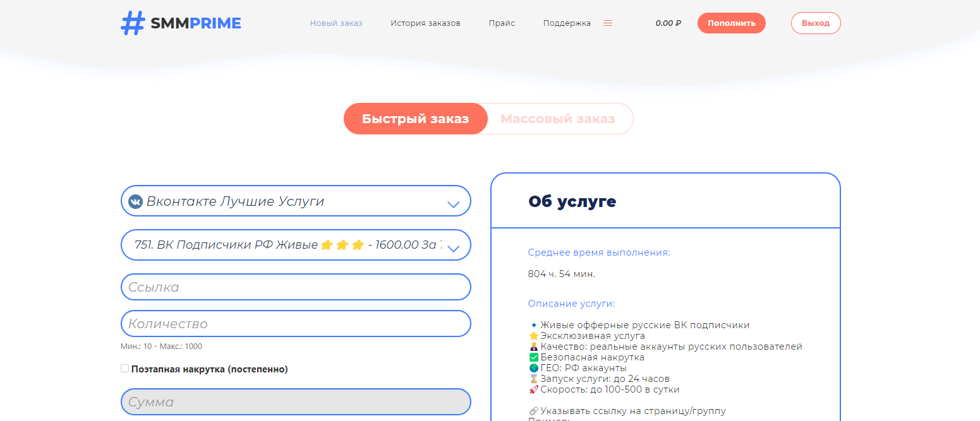Click the 0.00 ₽ balance text
The image size is (980, 421).
coord(668,23)
